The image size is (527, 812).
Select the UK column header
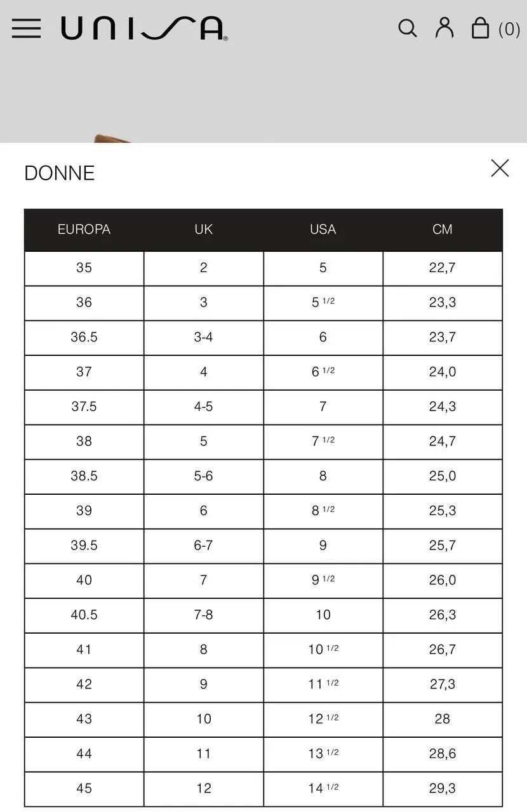pyautogui.click(x=204, y=230)
